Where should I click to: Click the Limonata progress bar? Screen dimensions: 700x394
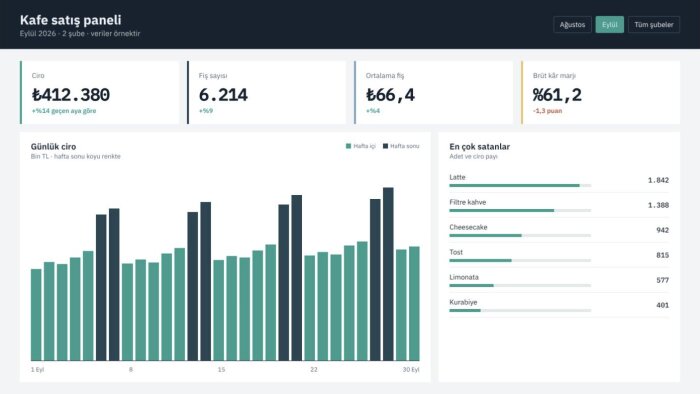(520, 285)
